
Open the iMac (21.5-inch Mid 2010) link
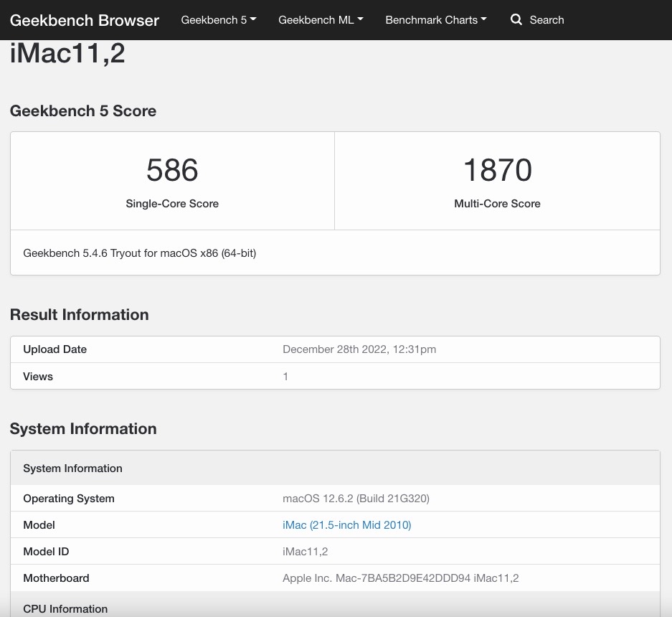346,525
